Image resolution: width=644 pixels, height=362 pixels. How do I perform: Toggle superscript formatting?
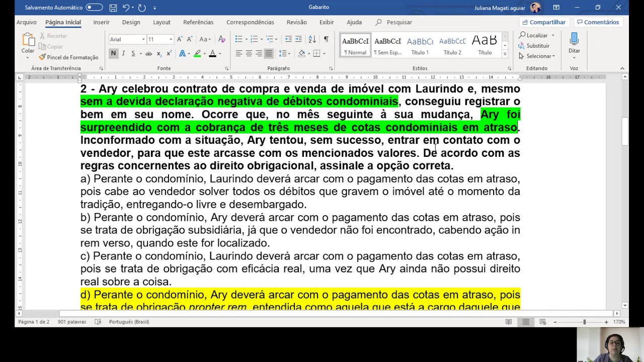tap(169, 53)
